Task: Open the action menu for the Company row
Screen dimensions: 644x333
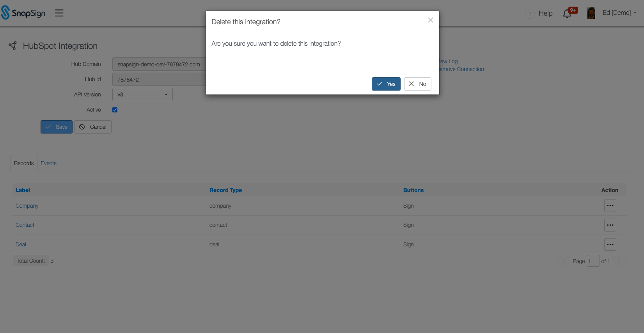Action: coord(610,205)
